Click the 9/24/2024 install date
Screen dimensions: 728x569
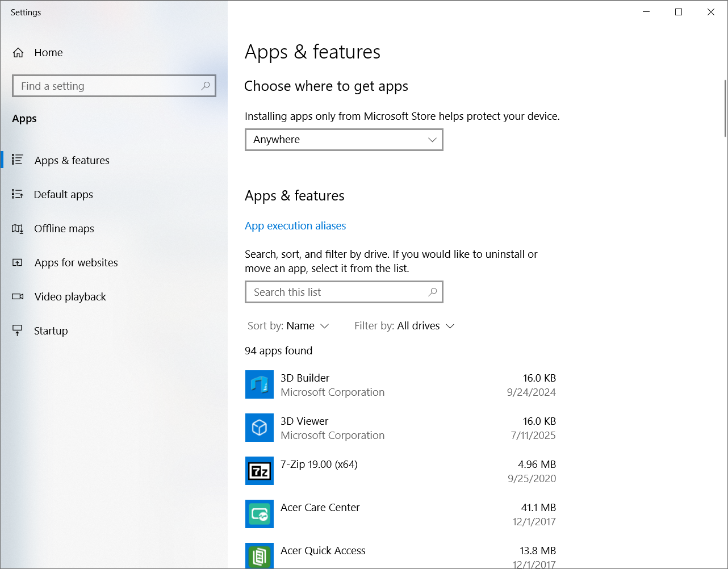point(532,392)
